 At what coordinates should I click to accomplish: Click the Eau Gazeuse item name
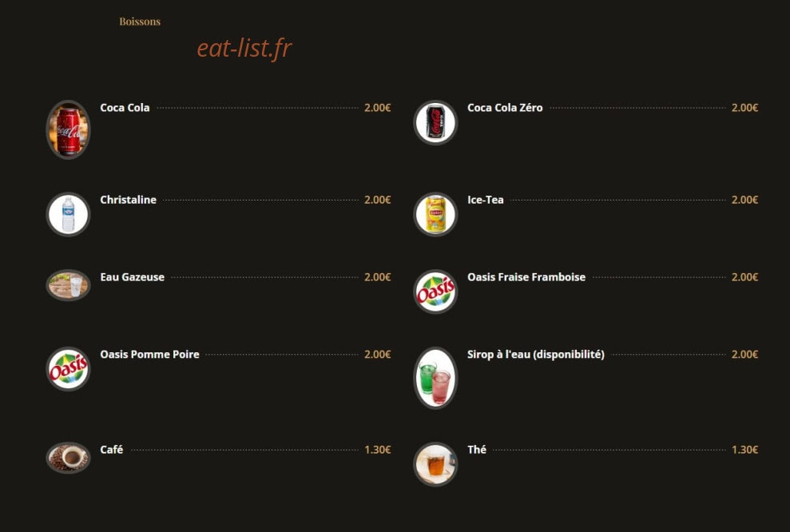132,277
